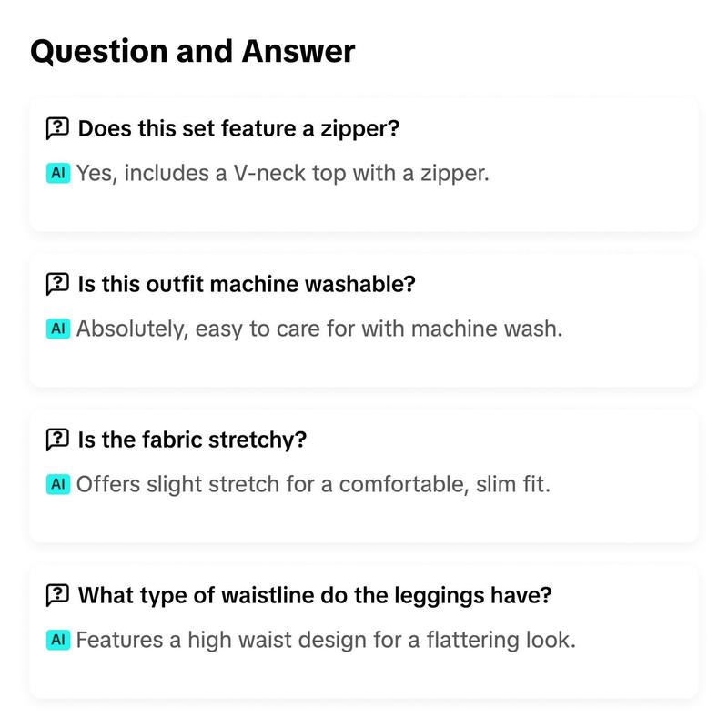Click the question icon beside zipper question
Screen dimensions: 728x728
[57, 128]
